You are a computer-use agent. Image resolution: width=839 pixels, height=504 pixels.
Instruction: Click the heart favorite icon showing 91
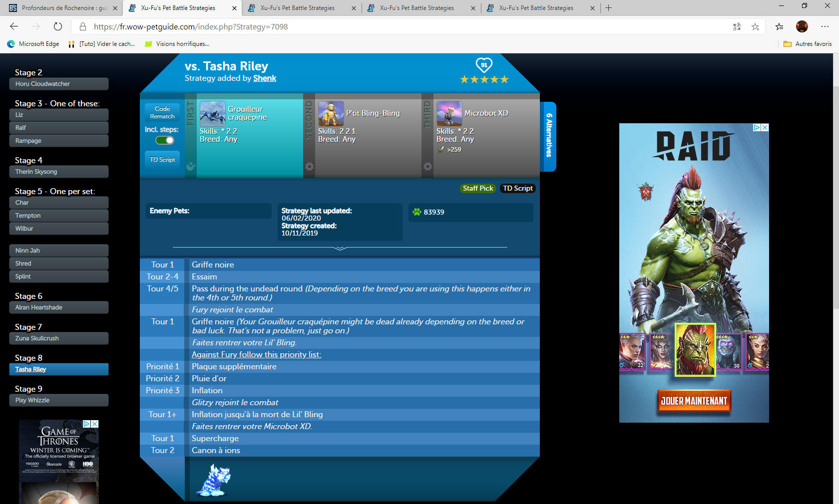[483, 65]
